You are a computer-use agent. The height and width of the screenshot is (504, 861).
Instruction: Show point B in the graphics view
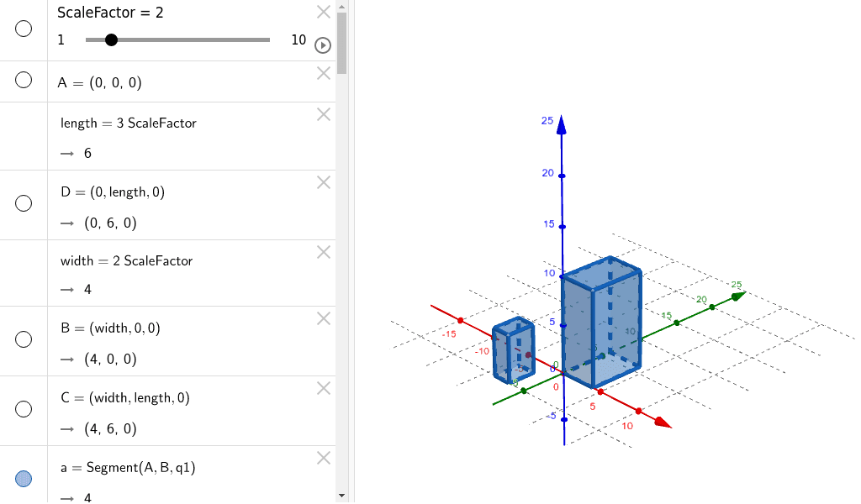point(23,339)
